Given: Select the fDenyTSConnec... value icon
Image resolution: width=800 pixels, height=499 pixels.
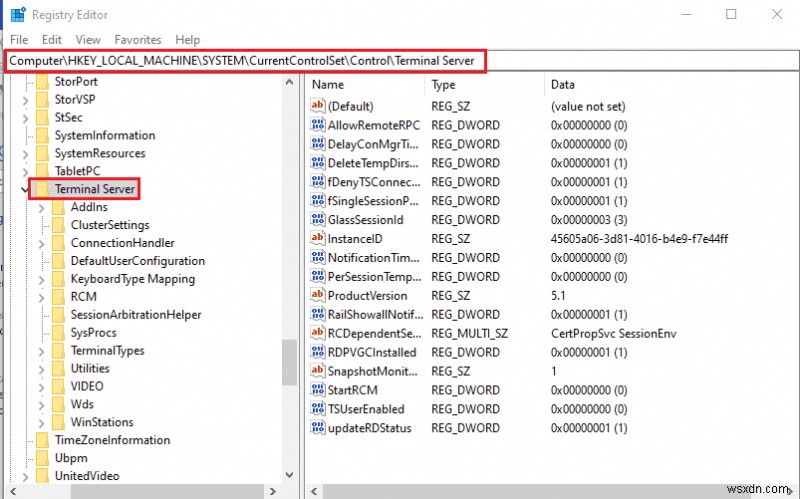Looking at the screenshot, I should (x=317, y=182).
